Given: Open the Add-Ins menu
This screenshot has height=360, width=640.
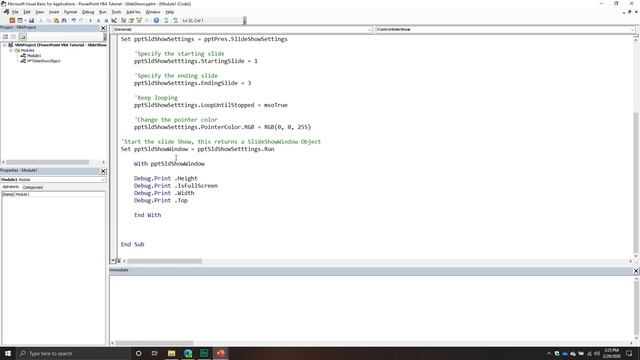Looking at the screenshot, I should click(x=133, y=12).
